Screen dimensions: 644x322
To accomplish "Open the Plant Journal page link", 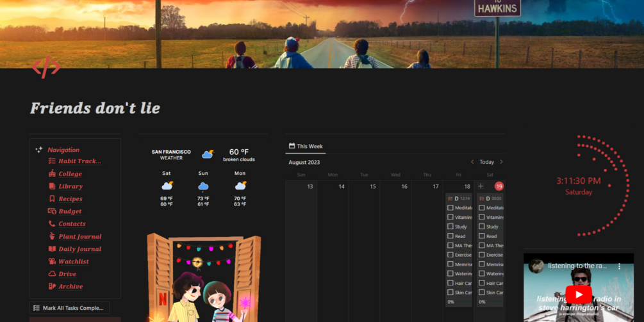I will click(x=80, y=237).
